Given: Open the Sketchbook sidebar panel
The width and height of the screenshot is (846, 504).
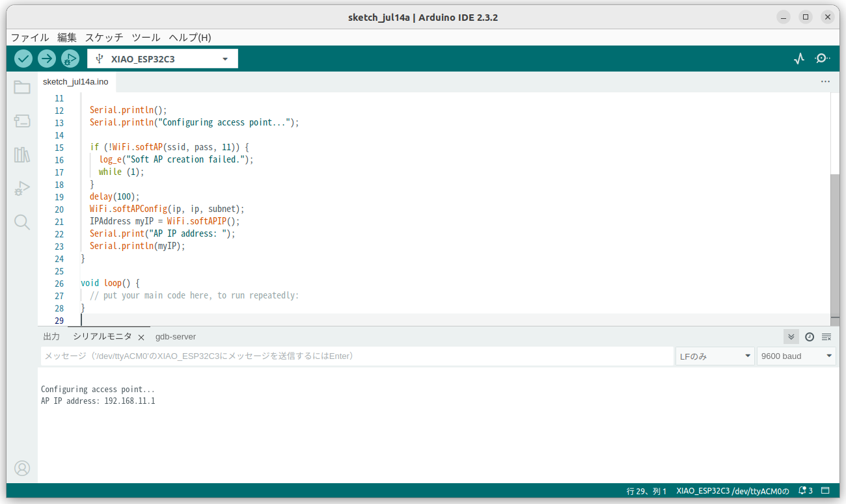Looking at the screenshot, I should (x=21, y=87).
